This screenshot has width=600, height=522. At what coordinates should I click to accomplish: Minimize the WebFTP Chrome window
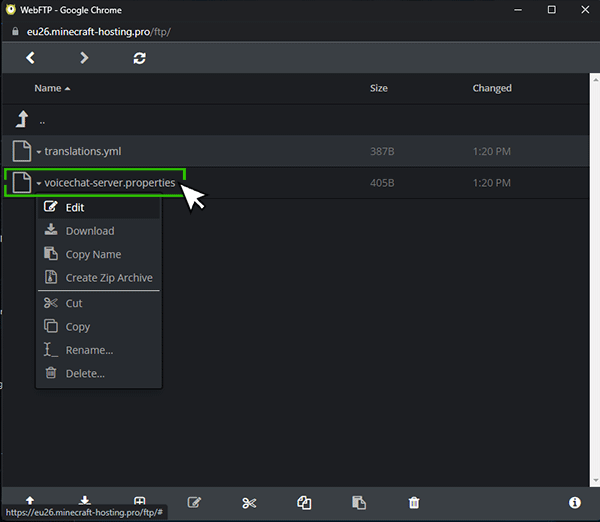click(518, 10)
